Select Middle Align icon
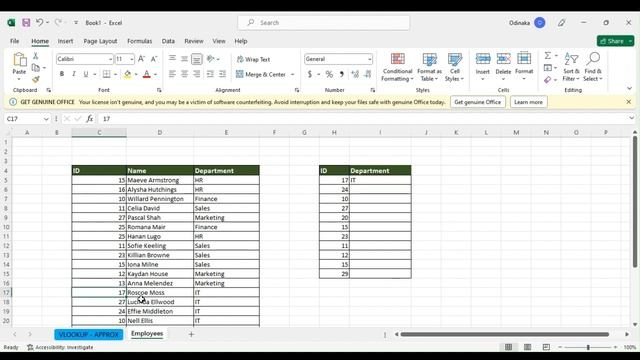Image resolution: width=640 pixels, height=360 pixels. 184,59
